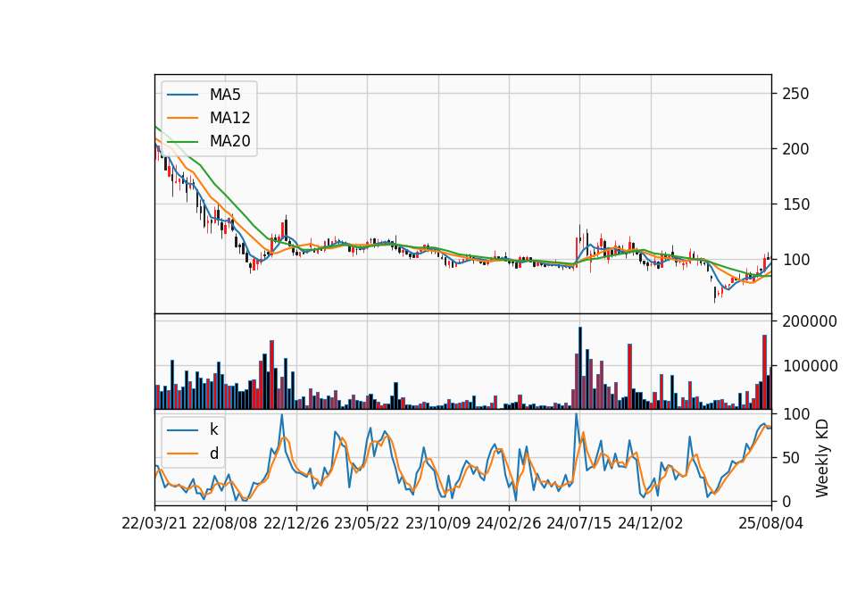Click the 23/10/09 date tick label

(x=437, y=523)
